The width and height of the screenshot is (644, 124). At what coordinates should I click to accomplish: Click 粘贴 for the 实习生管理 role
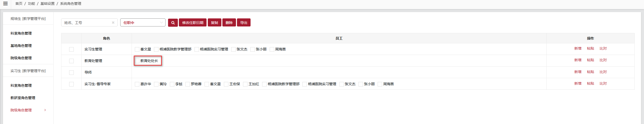(x=590, y=48)
